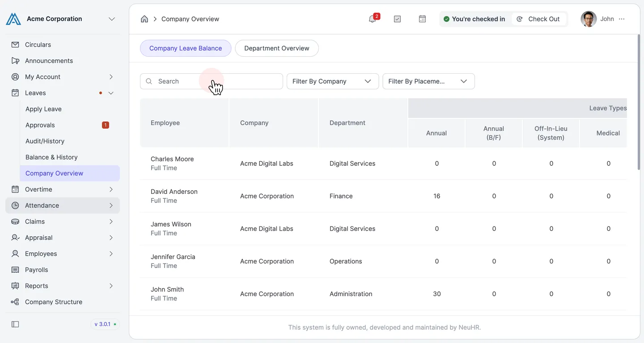Click the Circulars envelope icon
Screen dimensions: 644x343
tap(15, 45)
